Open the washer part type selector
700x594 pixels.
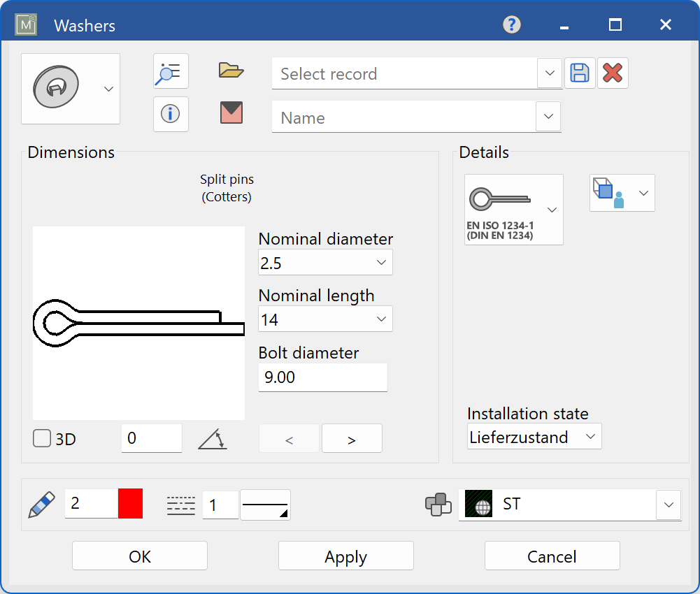click(71, 89)
